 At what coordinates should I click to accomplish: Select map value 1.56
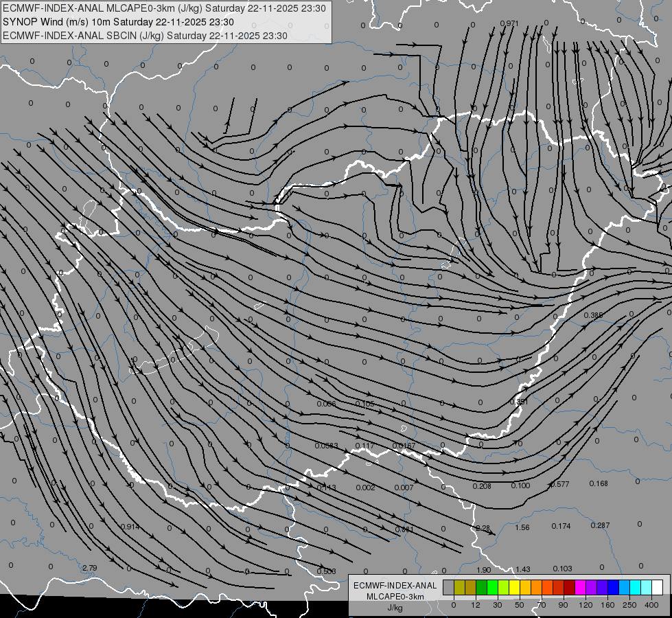522,527
